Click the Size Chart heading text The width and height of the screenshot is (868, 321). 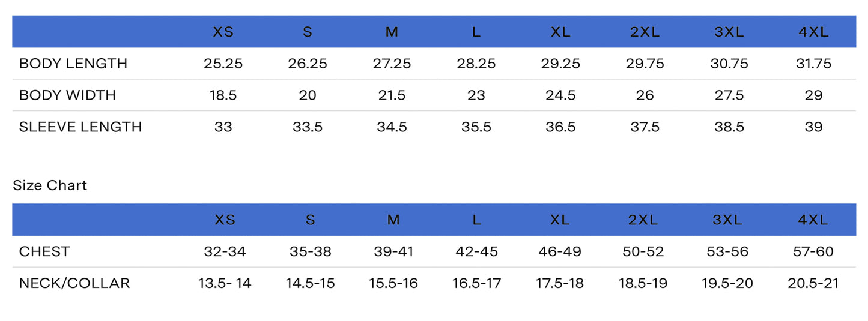tap(50, 185)
